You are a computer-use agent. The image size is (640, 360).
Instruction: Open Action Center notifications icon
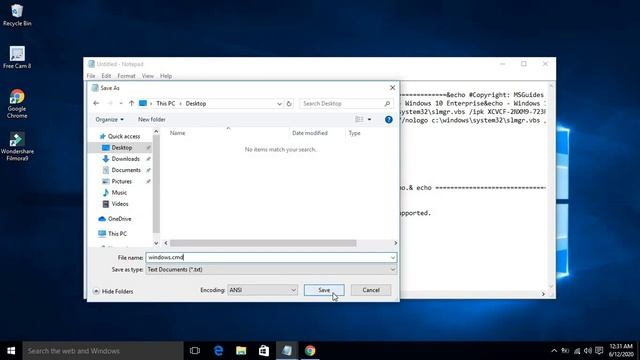(599, 351)
